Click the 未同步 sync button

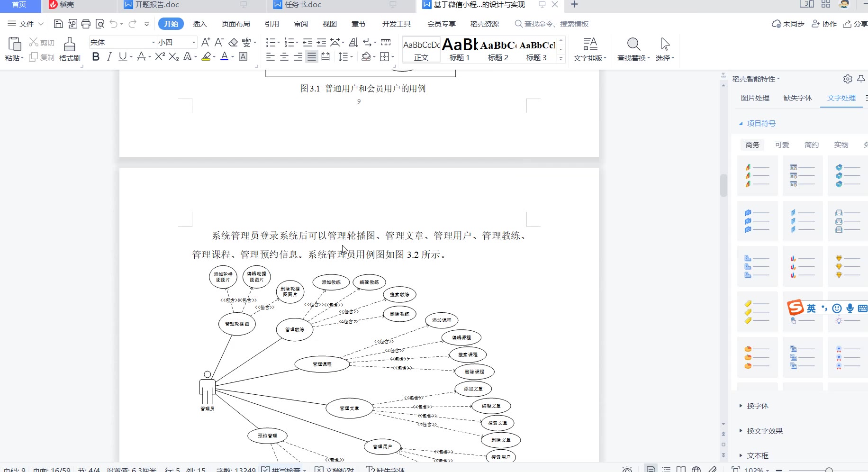point(788,24)
